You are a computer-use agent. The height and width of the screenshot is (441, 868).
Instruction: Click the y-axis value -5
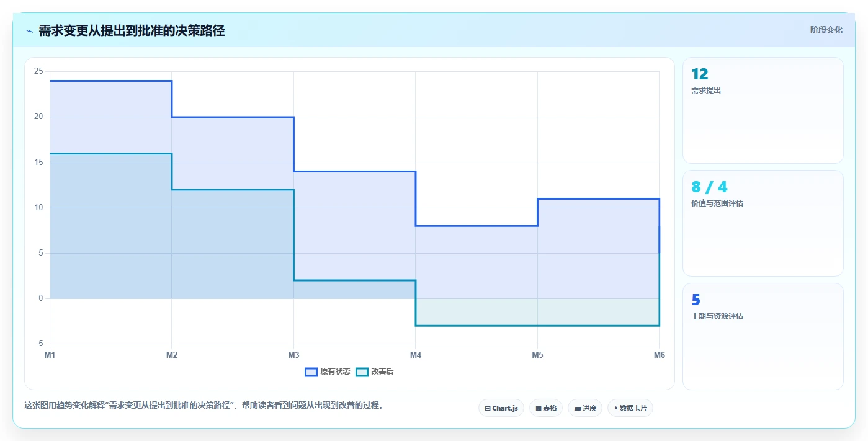39,344
